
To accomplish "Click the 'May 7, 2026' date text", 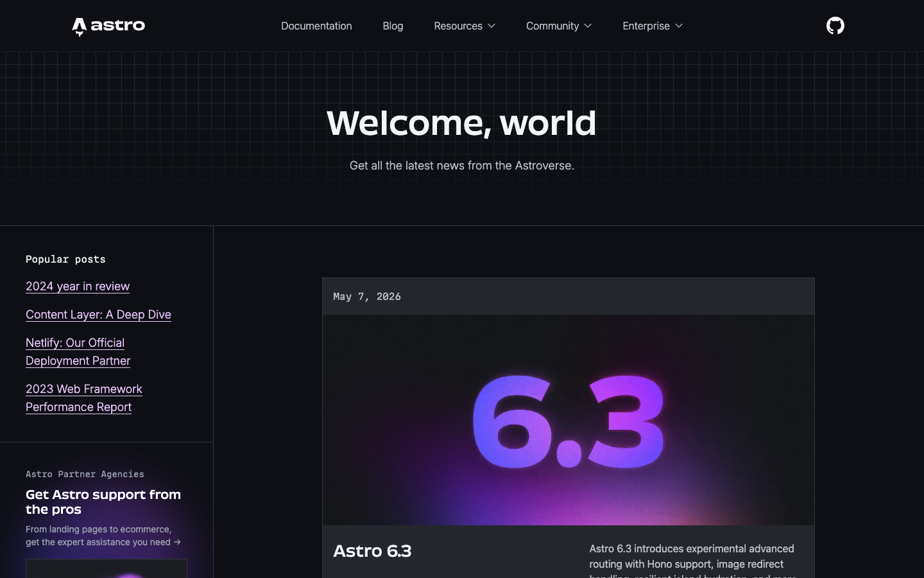I will pyautogui.click(x=367, y=297).
